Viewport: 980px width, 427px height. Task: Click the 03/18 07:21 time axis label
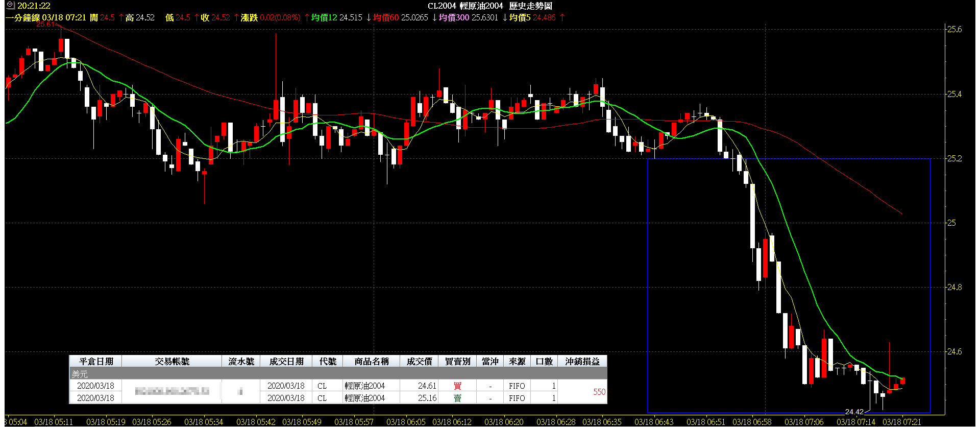pos(902,422)
